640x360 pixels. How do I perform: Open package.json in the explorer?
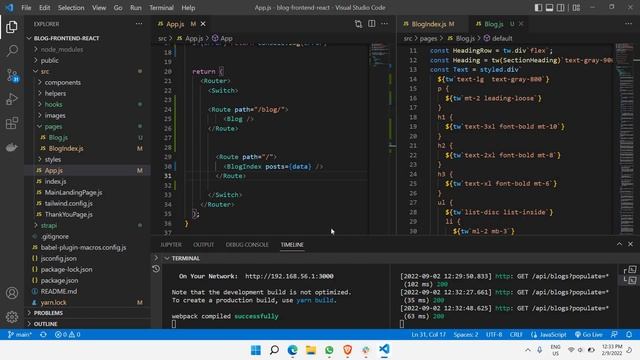(87, 280)
